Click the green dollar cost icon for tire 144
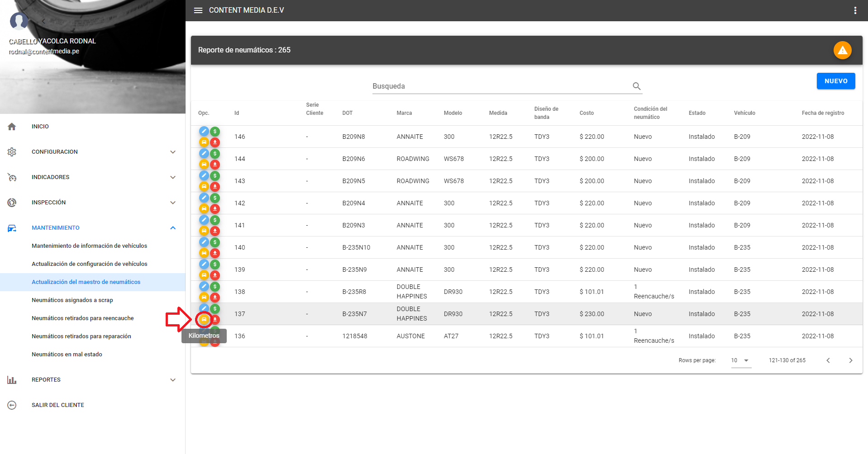The height and width of the screenshot is (454, 868). (215, 154)
